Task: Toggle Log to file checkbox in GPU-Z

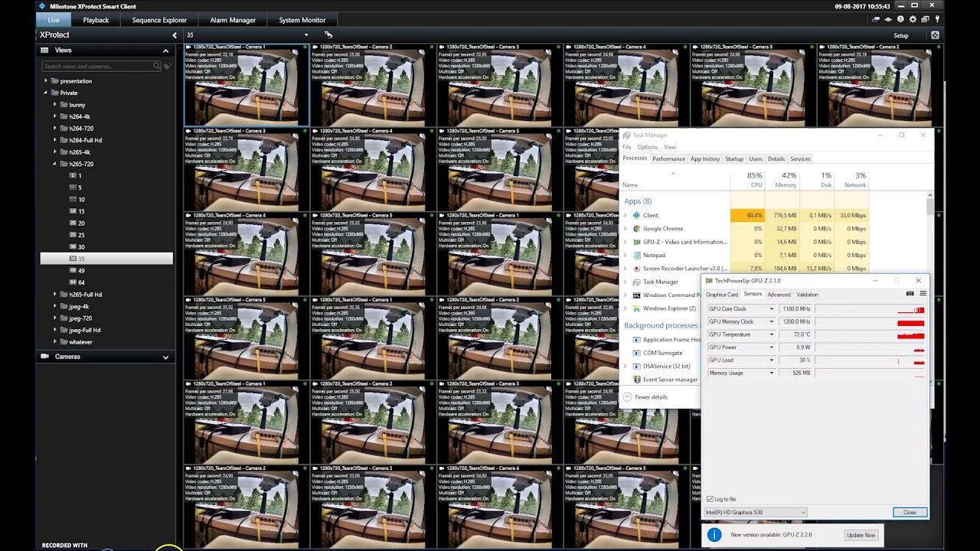Action: 710,499
